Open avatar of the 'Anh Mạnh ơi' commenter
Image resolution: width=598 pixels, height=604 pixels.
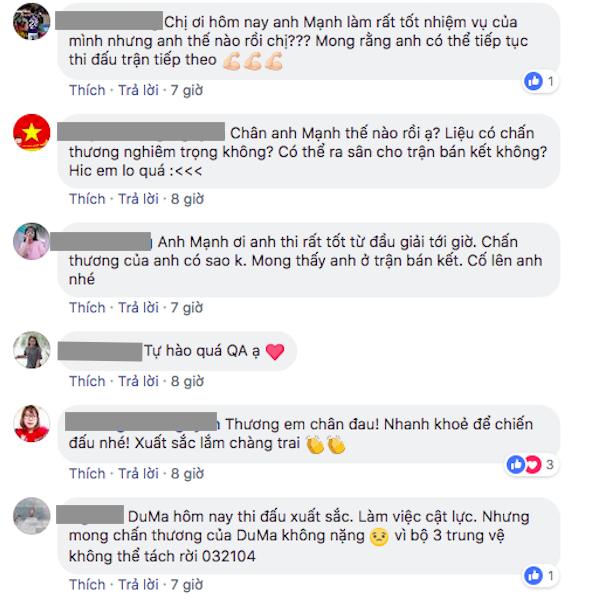coord(32,241)
